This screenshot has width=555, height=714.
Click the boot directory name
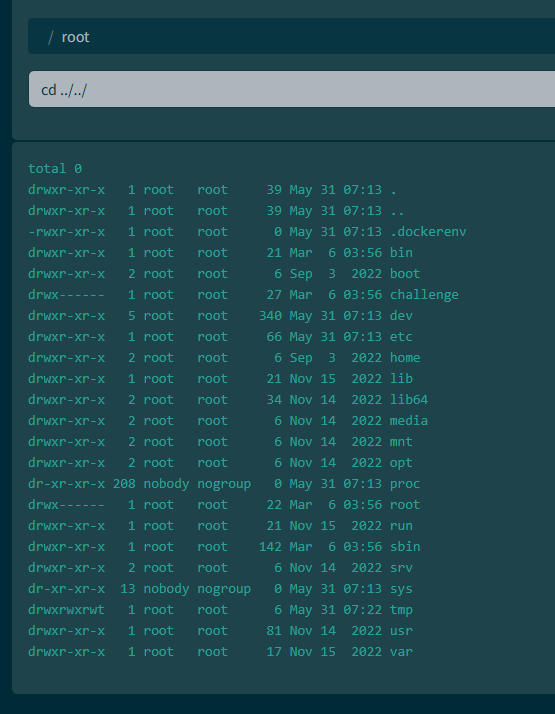[405, 274]
